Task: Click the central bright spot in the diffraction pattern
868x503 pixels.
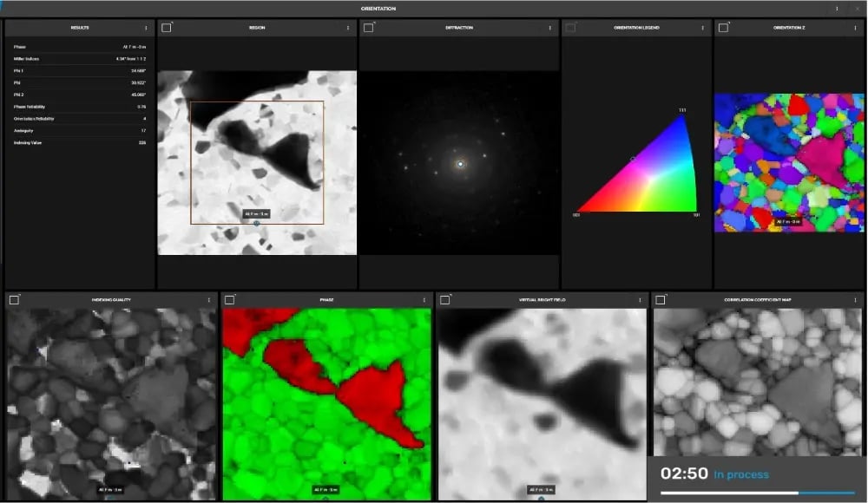Action: (460, 163)
